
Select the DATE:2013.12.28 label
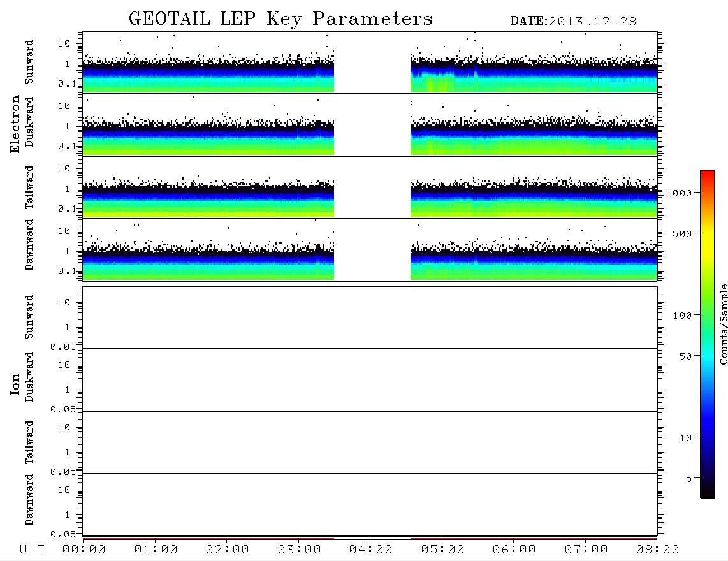573,22
